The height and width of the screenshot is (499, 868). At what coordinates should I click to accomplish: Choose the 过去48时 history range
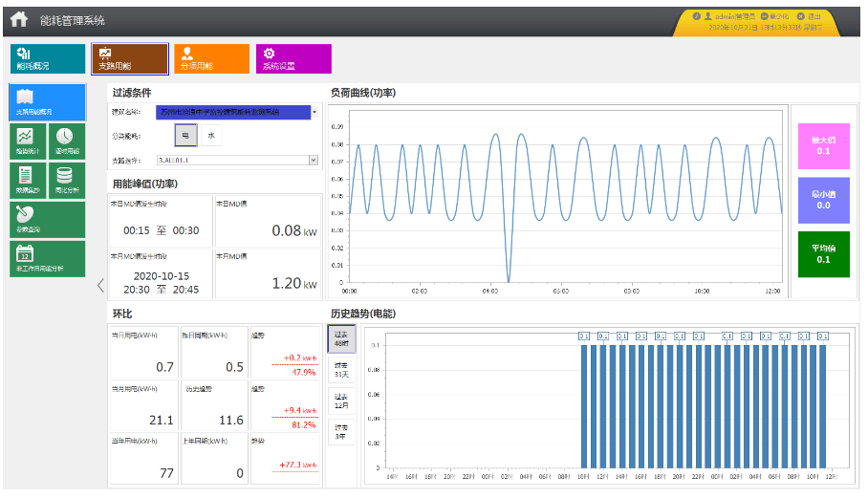(341, 339)
